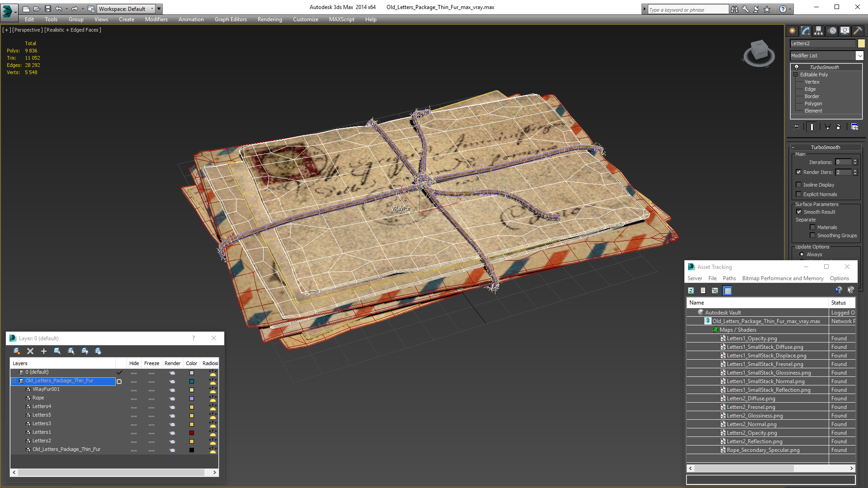Click Freeze All Layers snowflake icon

[x=98, y=351]
